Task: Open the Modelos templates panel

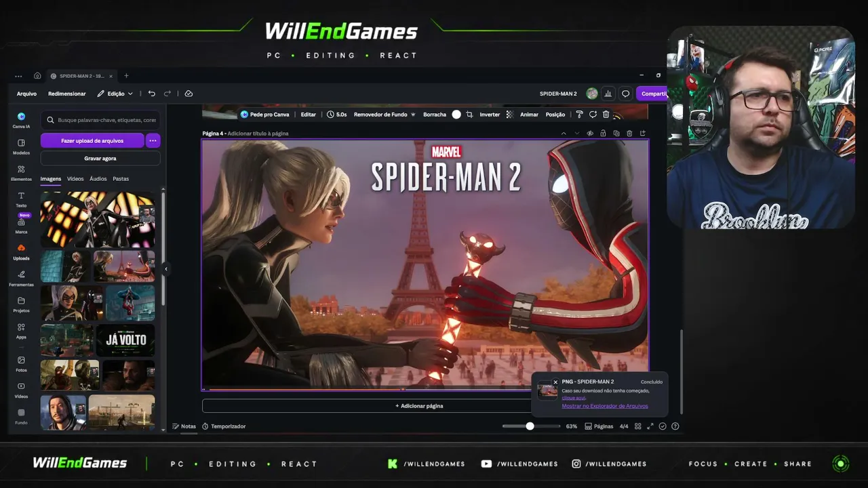Action: pos(21,146)
